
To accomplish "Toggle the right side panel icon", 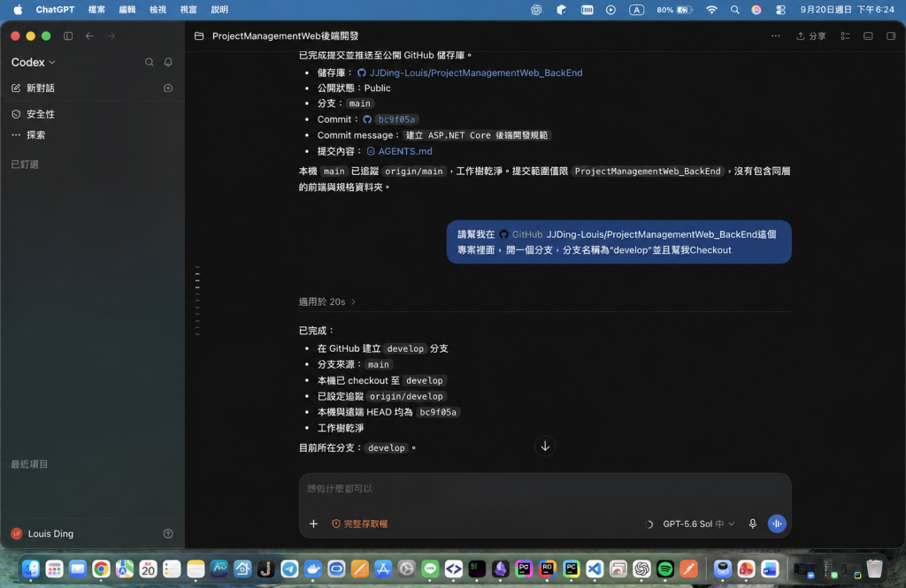I will pos(891,36).
